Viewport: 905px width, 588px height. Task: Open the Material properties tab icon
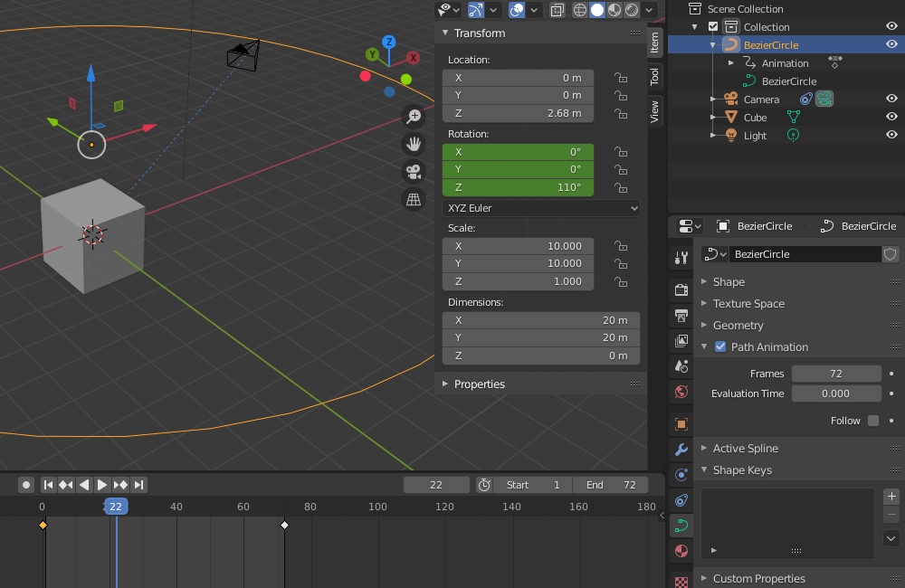pos(681,551)
